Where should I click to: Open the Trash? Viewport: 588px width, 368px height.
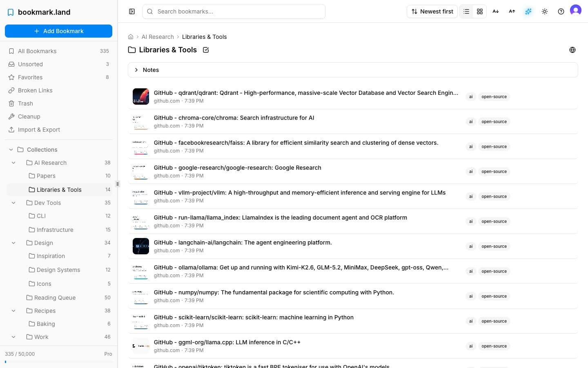click(58, 103)
